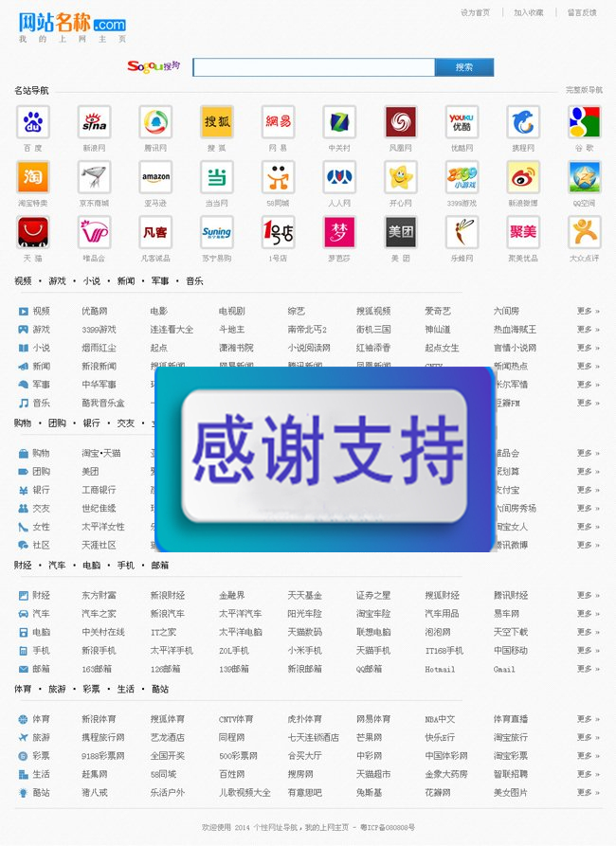This screenshot has height=846, width=616.
Task: Click the 加入收藏 link
Action: click(x=529, y=12)
